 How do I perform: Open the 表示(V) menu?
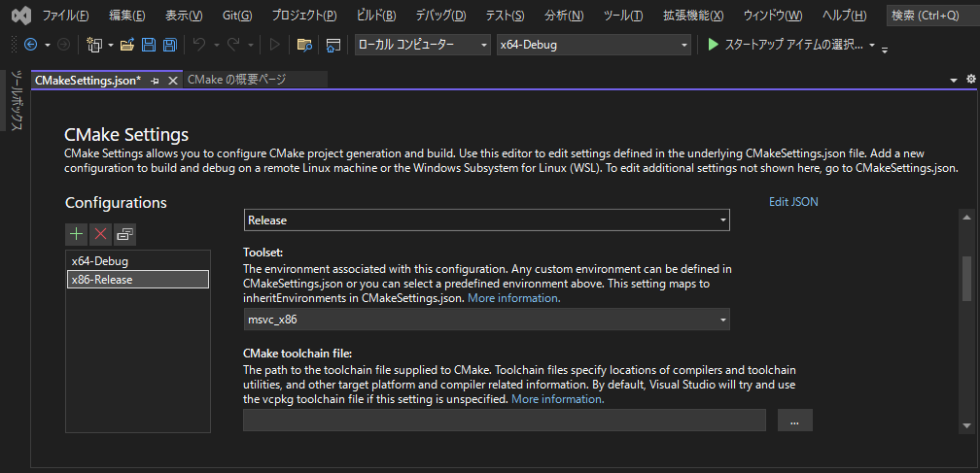click(184, 16)
